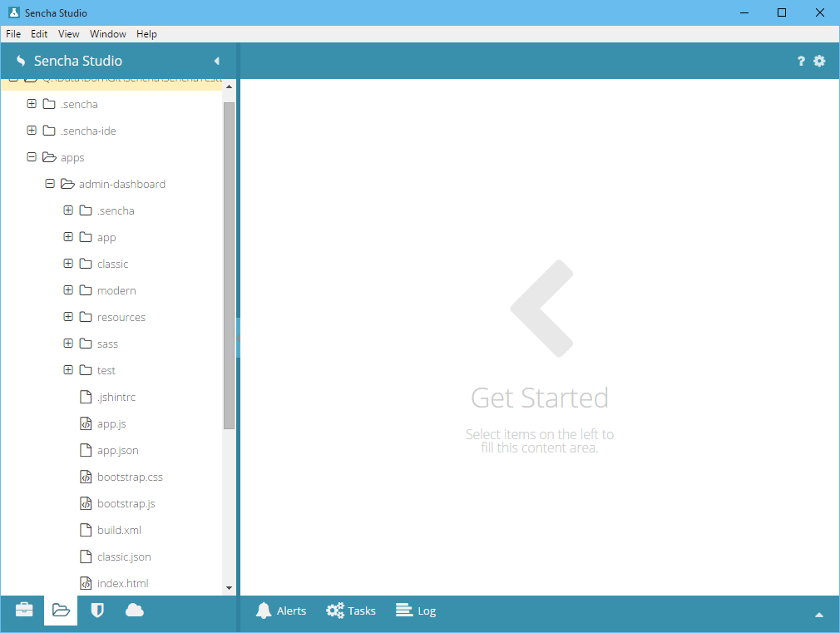Viewport: 840px width, 633px height.
Task: Expand the .sencha folder under admin-dashboard
Action: click(68, 210)
